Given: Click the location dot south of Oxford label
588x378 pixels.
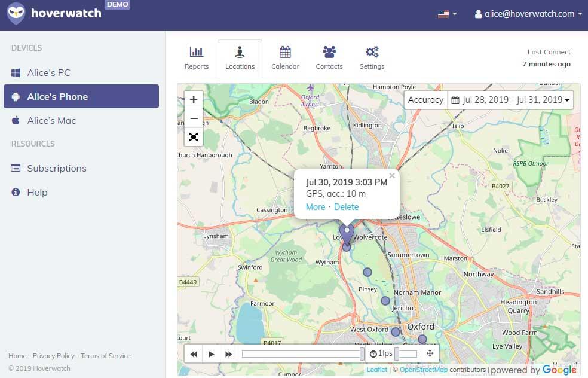Looking at the screenshot, I should pos(422,339).
